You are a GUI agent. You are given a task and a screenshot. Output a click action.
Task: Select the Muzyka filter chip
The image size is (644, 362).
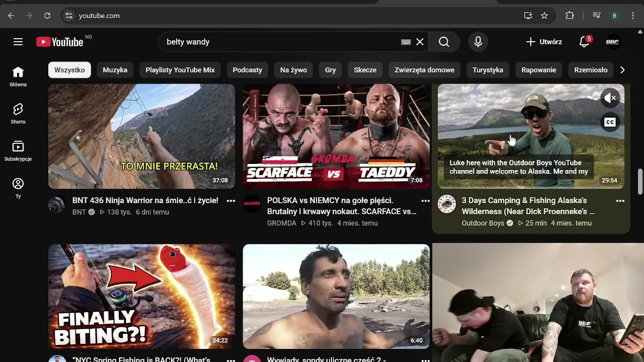tap(115, 70)
